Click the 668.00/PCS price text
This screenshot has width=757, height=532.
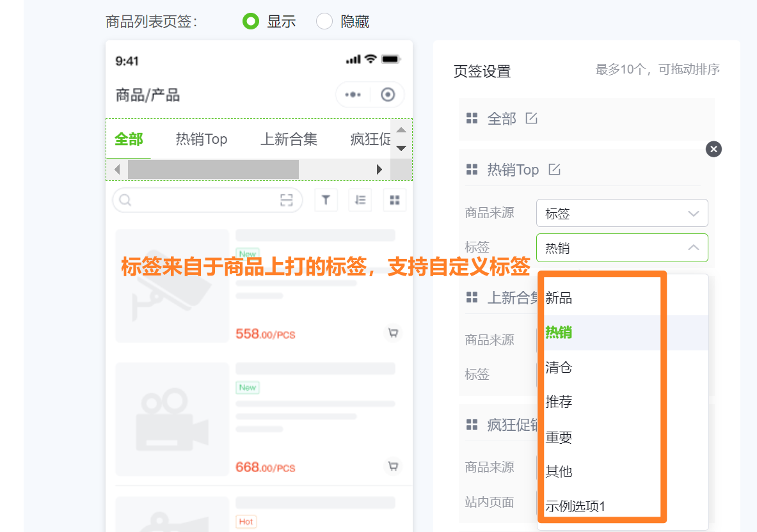tap(265, 467)
